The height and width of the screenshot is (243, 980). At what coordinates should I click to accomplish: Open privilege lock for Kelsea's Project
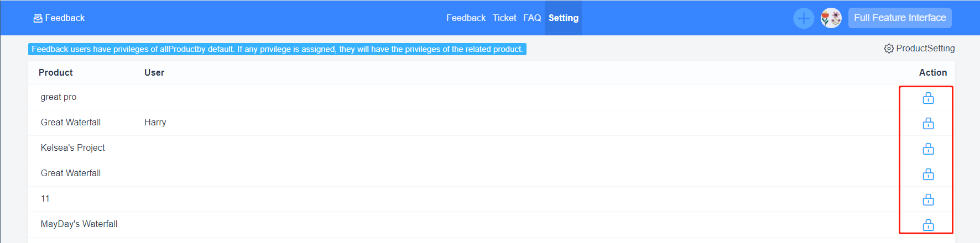click(928, 149)
